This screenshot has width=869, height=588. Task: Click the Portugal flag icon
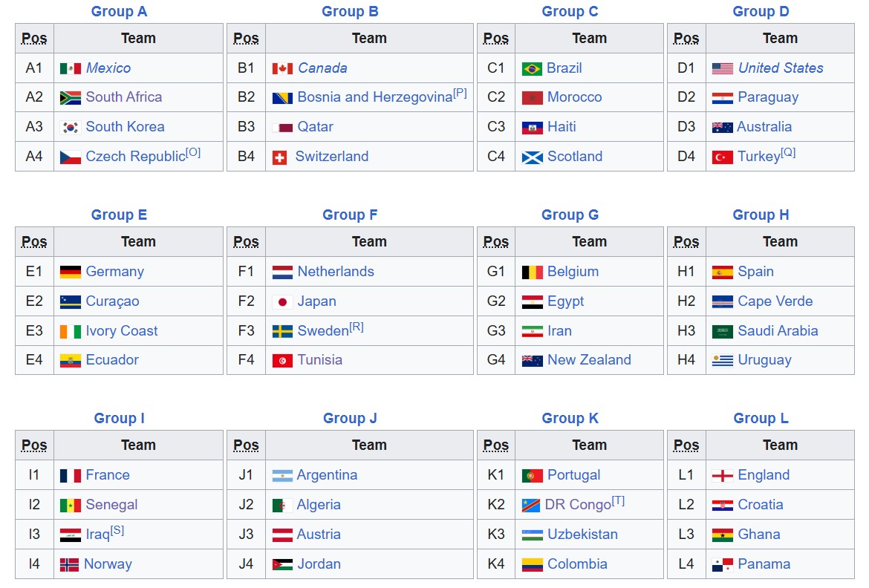click(x=532, y=476)
